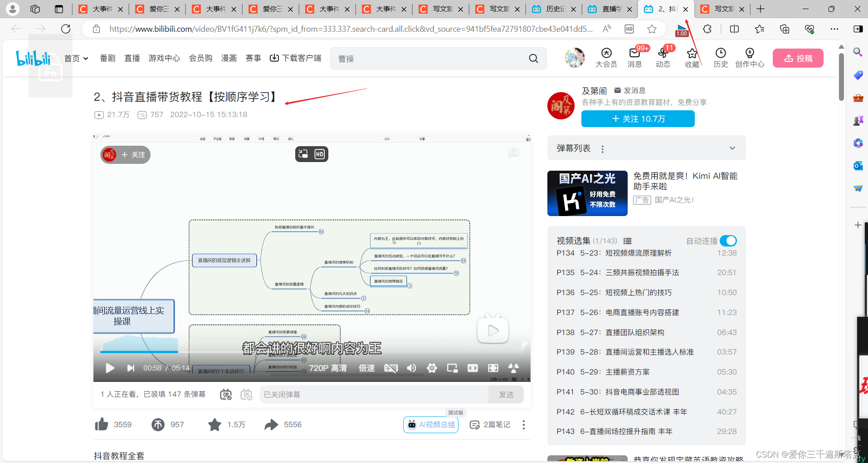The image size is (868, 463).
Task: Open more options dots below video
Action: [524, 425]
